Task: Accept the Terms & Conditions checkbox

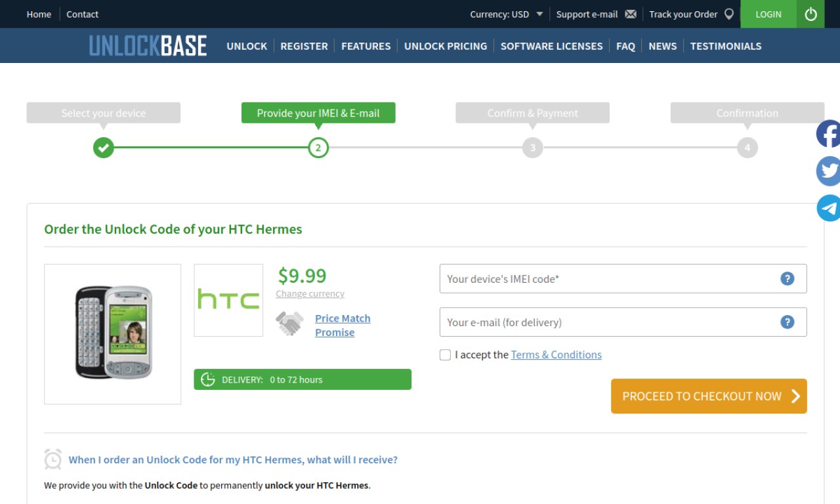Action: [x=445, y=354]
